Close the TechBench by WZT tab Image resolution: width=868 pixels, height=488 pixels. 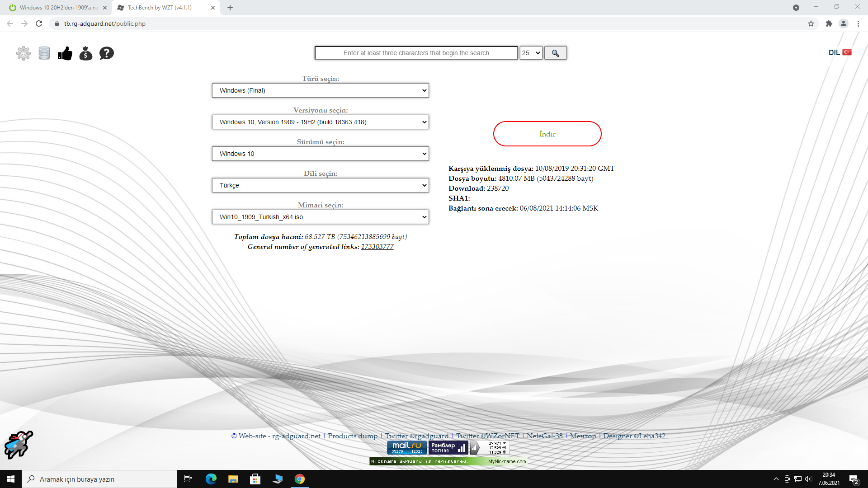point(213,8)
